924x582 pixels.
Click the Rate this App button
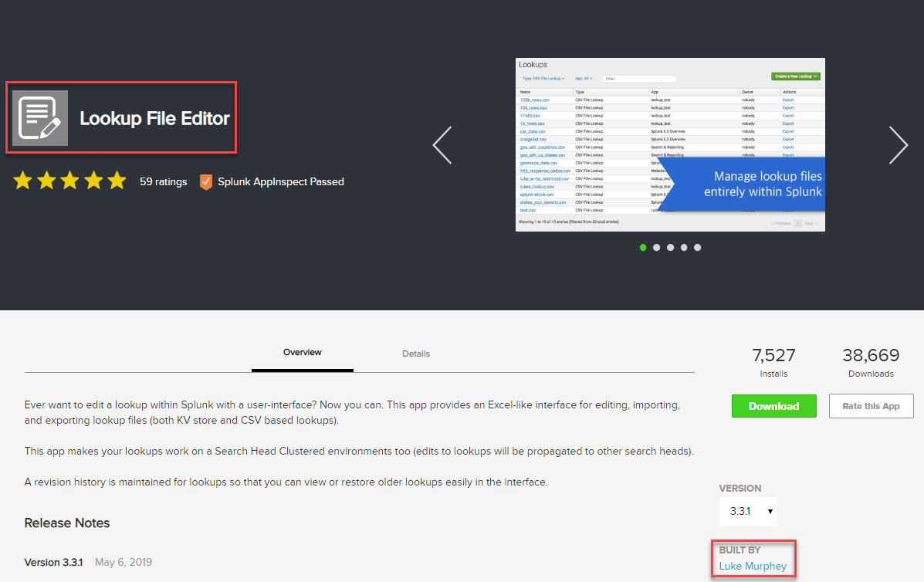(x=871, y=406)
